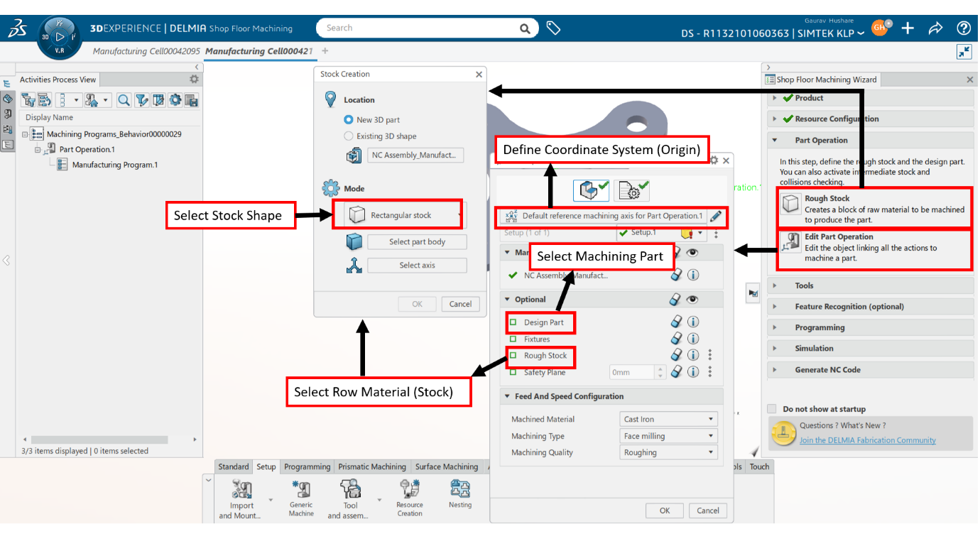Select the options gear tab icon in Part Operation dialog
Image resolution: width=980 pixels, height=551 pixels.
[x=631, y=190]
